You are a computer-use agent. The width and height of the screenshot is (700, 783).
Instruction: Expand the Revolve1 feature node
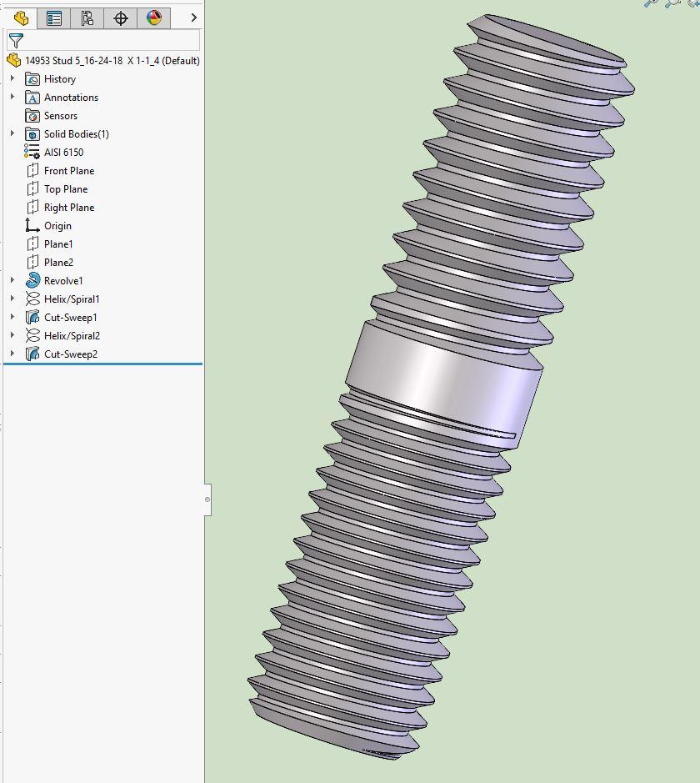coord(11,281)
